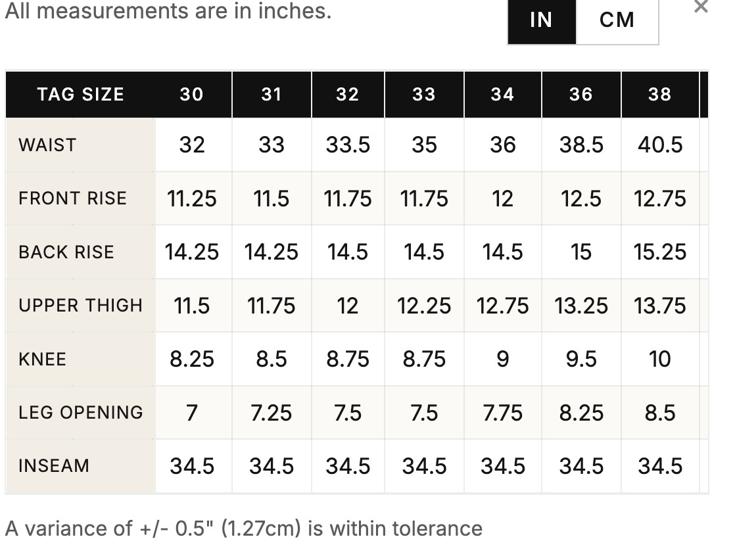The width and height of the screenshot is (735, 560).
Task: Click the BACK RISE row label
Action: pyautogui.click(x=66, y=252)
